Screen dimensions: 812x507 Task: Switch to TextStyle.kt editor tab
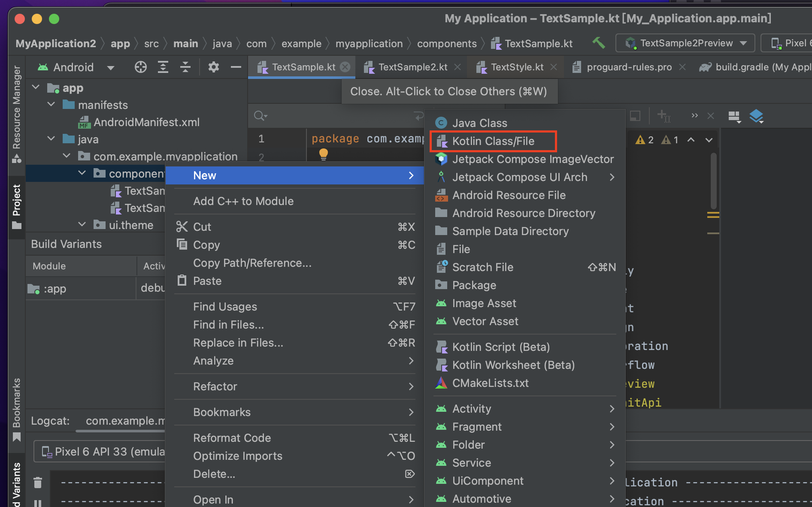coord(516,67)
